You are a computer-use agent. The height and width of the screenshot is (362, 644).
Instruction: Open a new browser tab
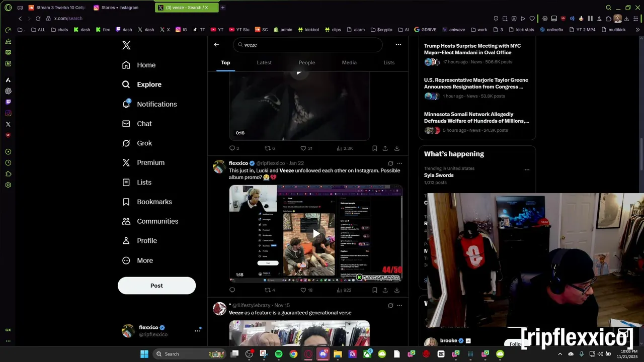(223, 8)
